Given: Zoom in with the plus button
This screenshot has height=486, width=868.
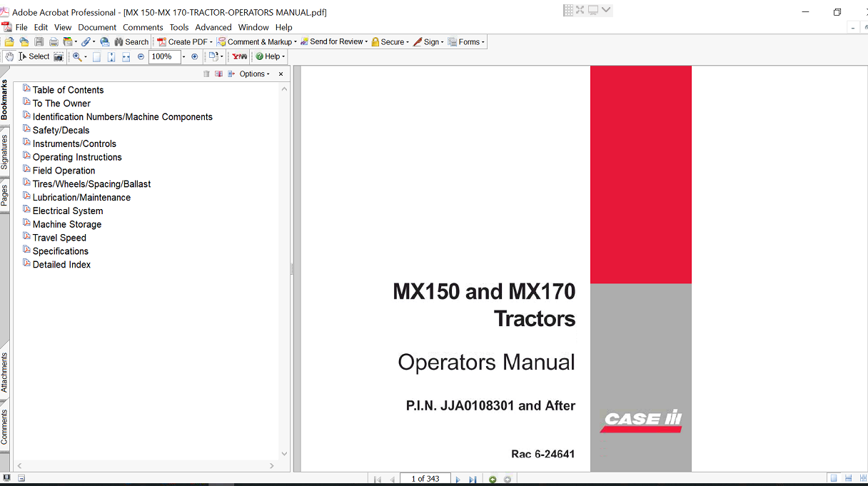Looking at the screenshot, I should 194,56.
